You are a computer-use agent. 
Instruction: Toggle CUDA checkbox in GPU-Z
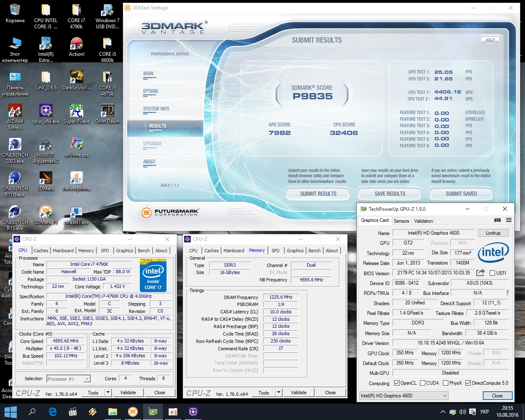422,383
